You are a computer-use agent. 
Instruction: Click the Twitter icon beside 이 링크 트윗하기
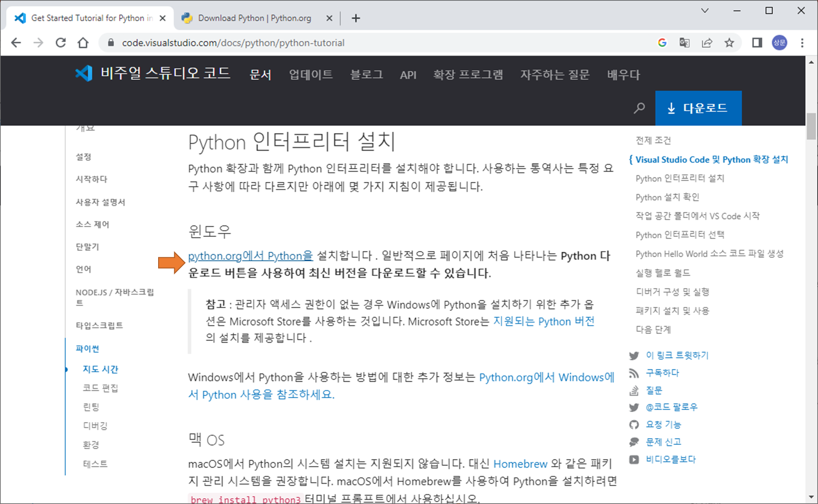click(x=634, y=355)
